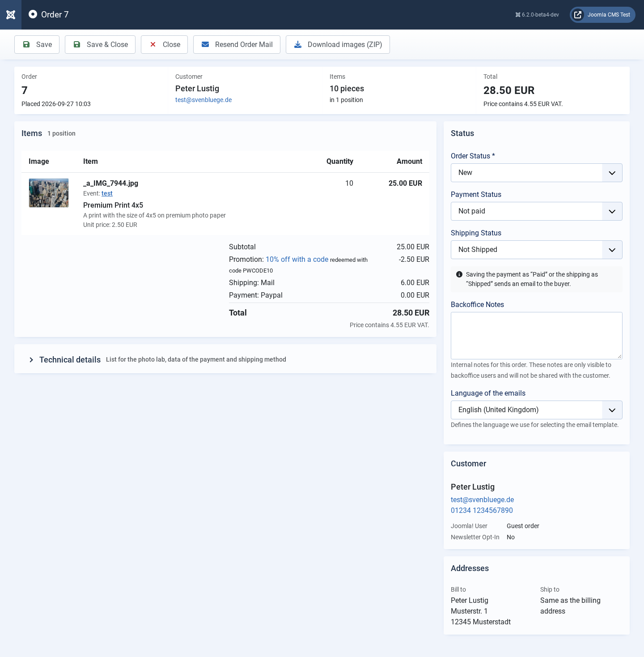This screenshot has width=644, height=657.
Task: Click the 'Shipping: Mail' line
Action: tap(252, 283)
